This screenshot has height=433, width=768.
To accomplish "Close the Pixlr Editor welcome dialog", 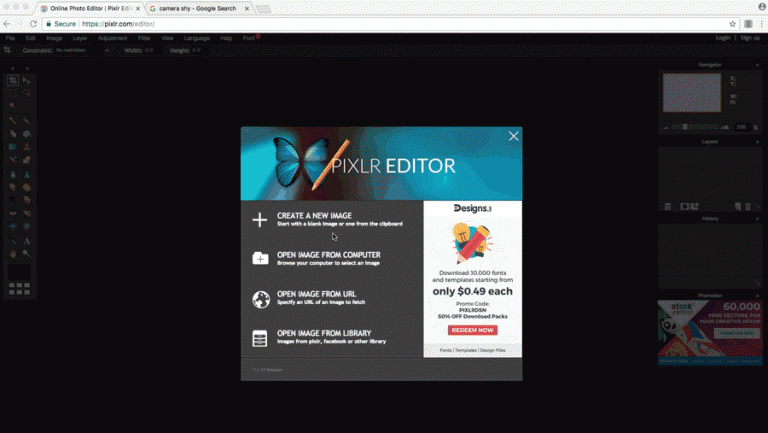I will pyautogui.click(x=513, y=136).
